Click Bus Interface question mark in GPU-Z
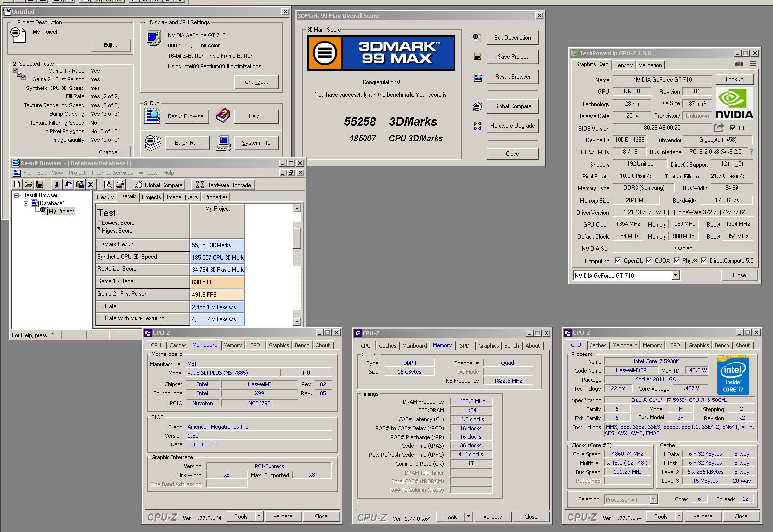 pos(751,152)
